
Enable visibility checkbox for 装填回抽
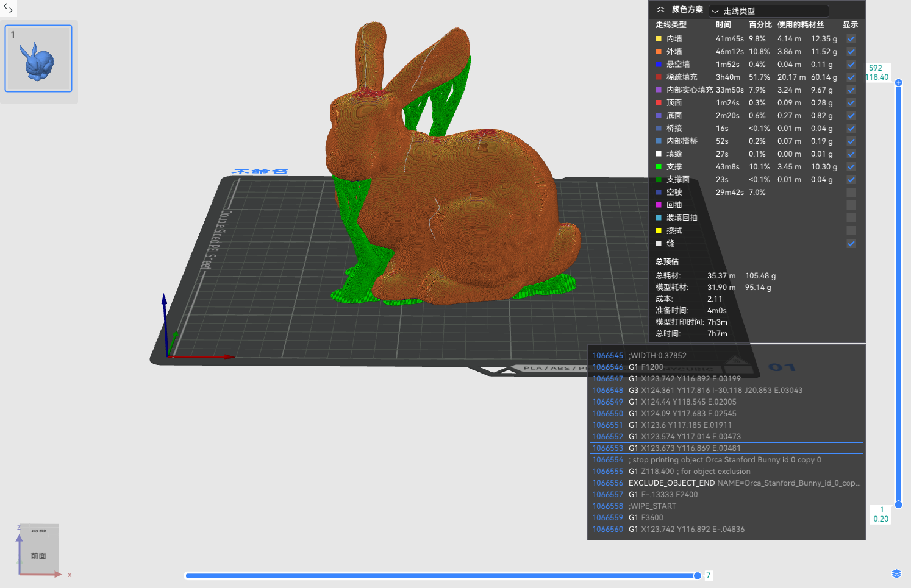[851, 218]
